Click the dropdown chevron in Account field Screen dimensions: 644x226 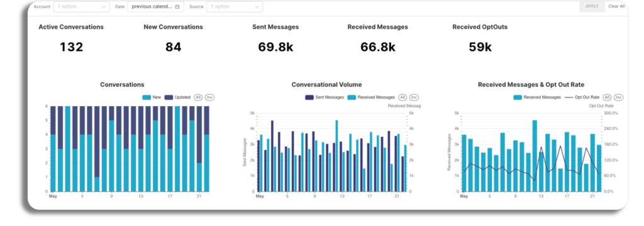pos(104,7)
